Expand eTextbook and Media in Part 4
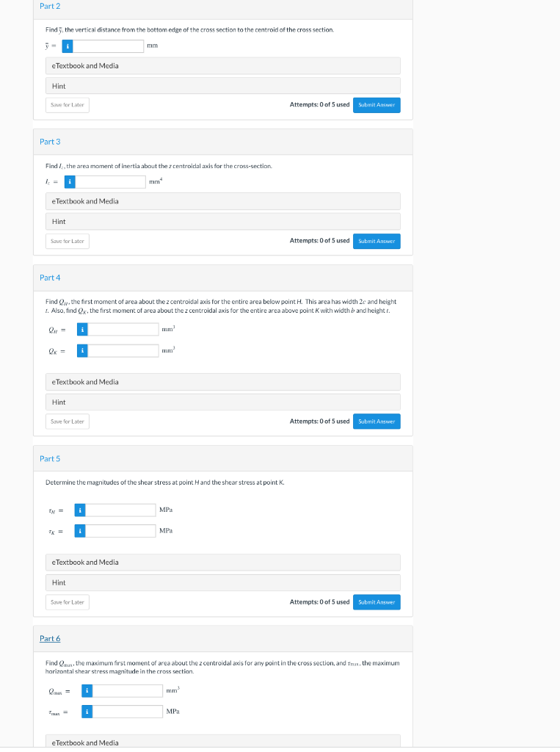Screen dimensions: 560x752 [x=223, y=382]
